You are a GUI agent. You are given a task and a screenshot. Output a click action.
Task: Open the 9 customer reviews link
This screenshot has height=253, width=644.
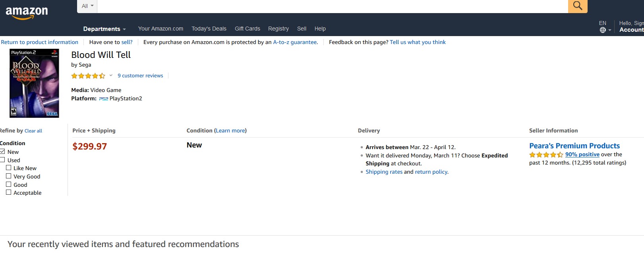click(140, 75)
